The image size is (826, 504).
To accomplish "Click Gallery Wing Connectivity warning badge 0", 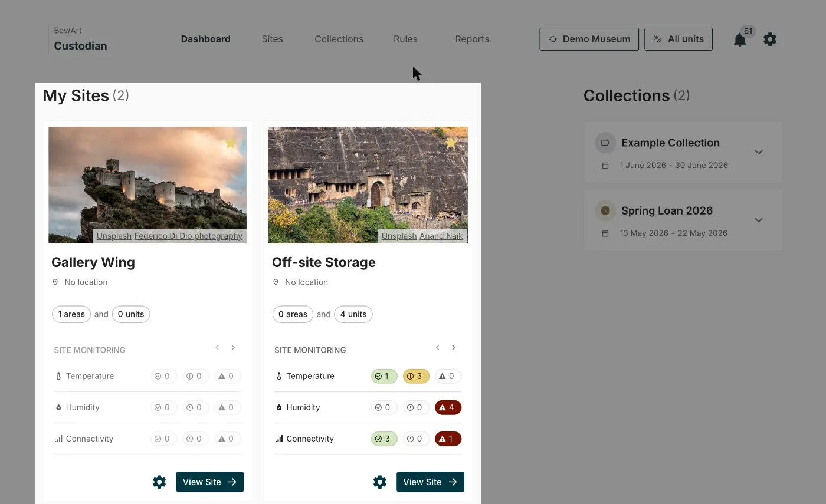I will click(196, 439).
